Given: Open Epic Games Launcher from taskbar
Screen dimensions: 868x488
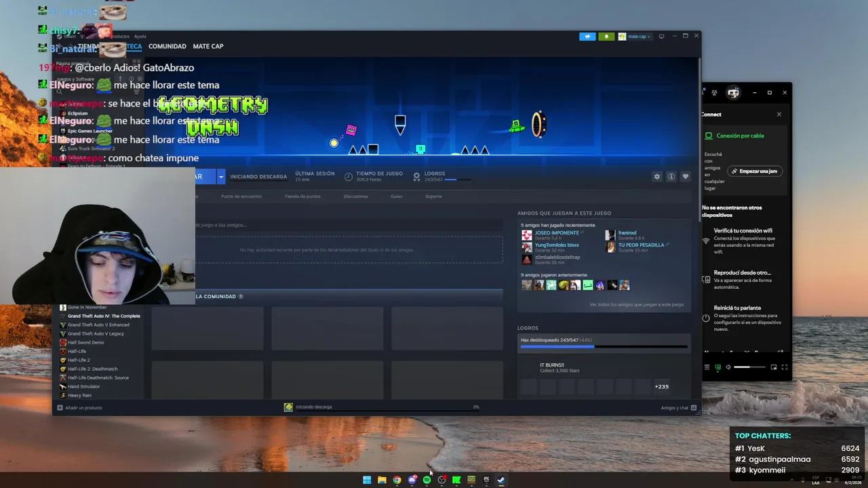Looking at the screenshot, I should [486, 480].
